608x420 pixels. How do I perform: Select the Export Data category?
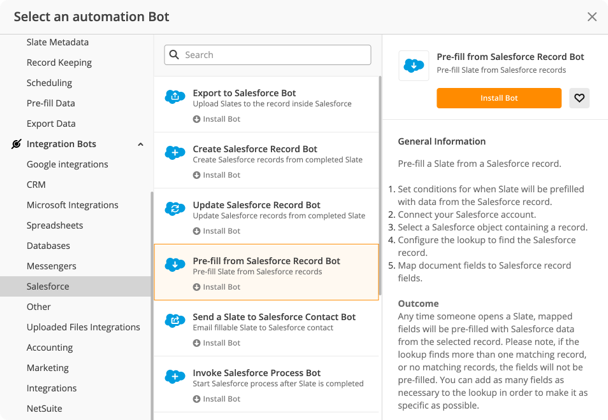click(51, 124)
